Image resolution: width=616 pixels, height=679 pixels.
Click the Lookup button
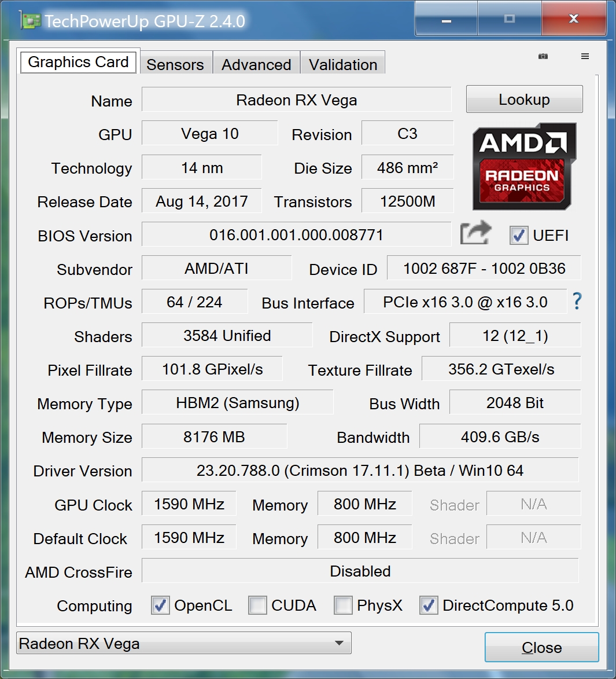(524, 99)
